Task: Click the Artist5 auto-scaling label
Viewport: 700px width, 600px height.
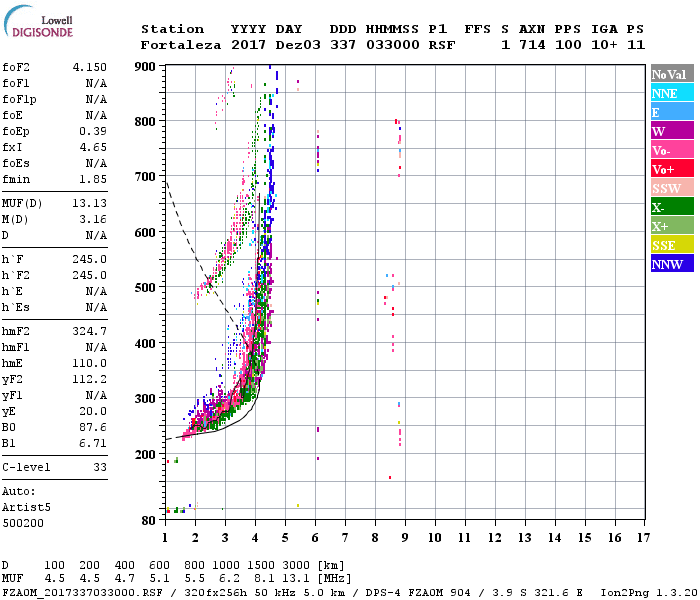Action: point(26,508)
